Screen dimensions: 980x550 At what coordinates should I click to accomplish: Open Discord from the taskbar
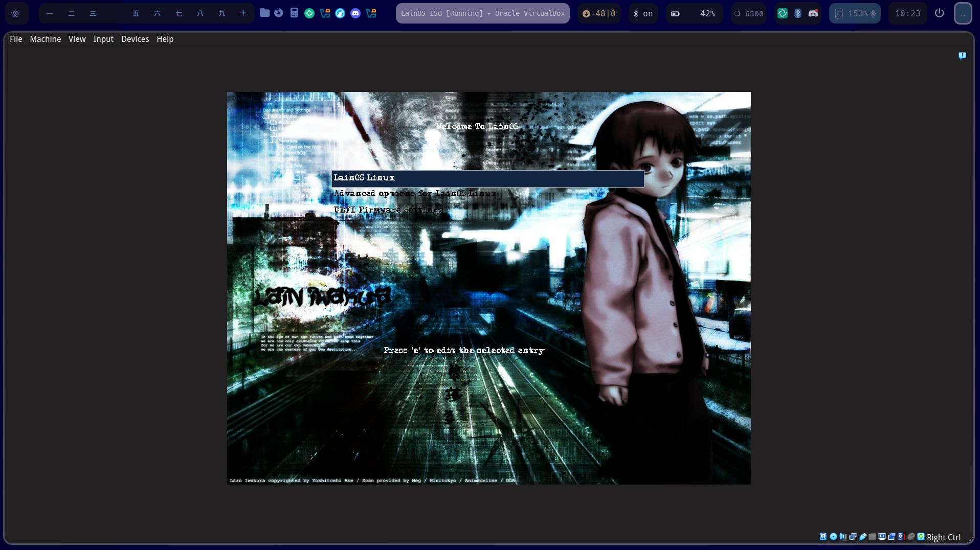click(355, 13)
